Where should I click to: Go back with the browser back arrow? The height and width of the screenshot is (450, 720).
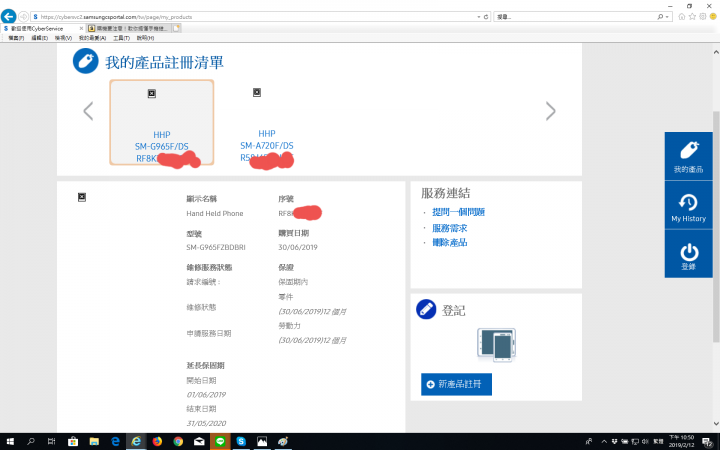(x=8, y=17)
